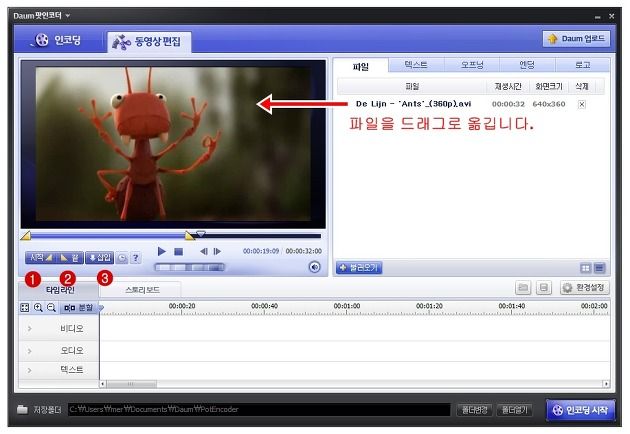Switch to the 타임라인 tab
630x434 pixels.
pos(59,290)
